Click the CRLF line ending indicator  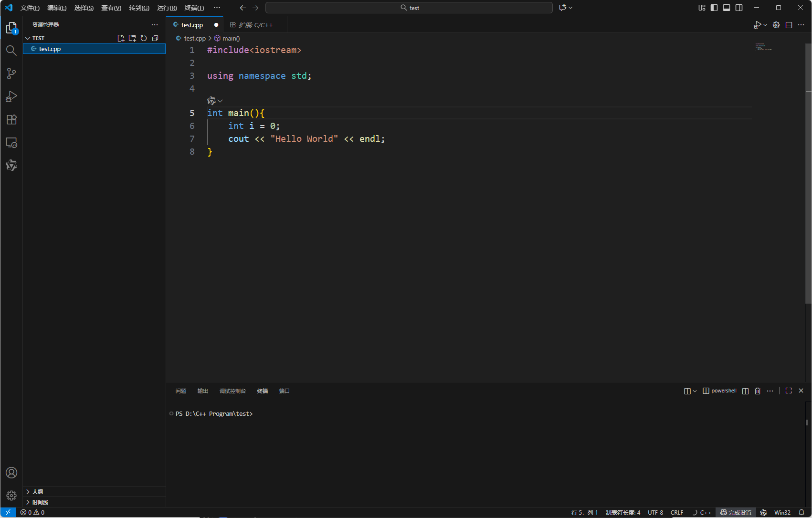(x=676, y=512)
